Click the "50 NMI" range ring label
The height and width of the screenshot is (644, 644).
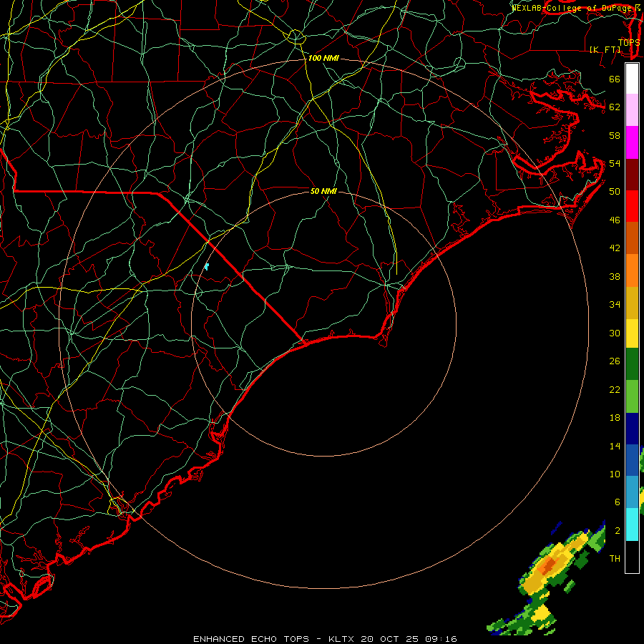(x=323, y=191)
